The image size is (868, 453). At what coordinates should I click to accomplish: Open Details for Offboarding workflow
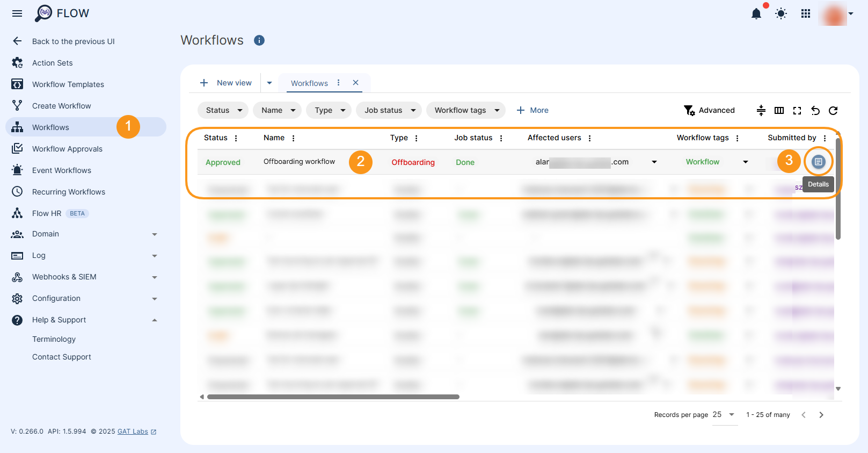click(x=818, y=161)
